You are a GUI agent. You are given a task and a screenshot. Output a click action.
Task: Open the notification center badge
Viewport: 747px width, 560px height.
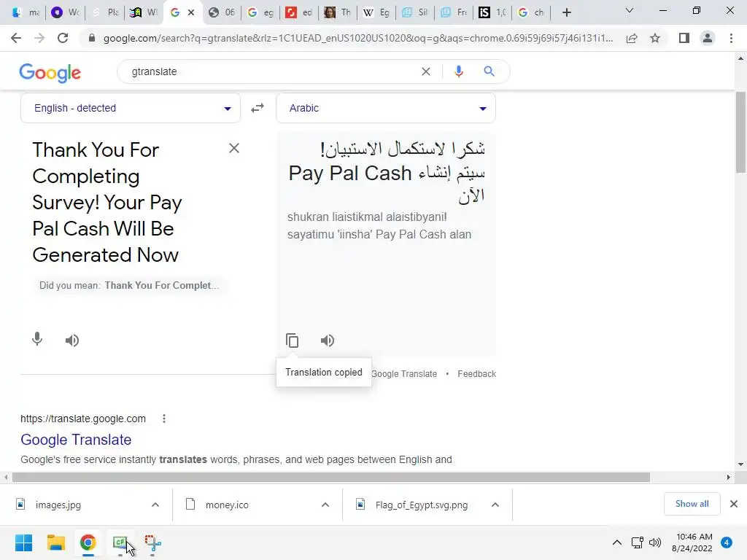(726, 542)
